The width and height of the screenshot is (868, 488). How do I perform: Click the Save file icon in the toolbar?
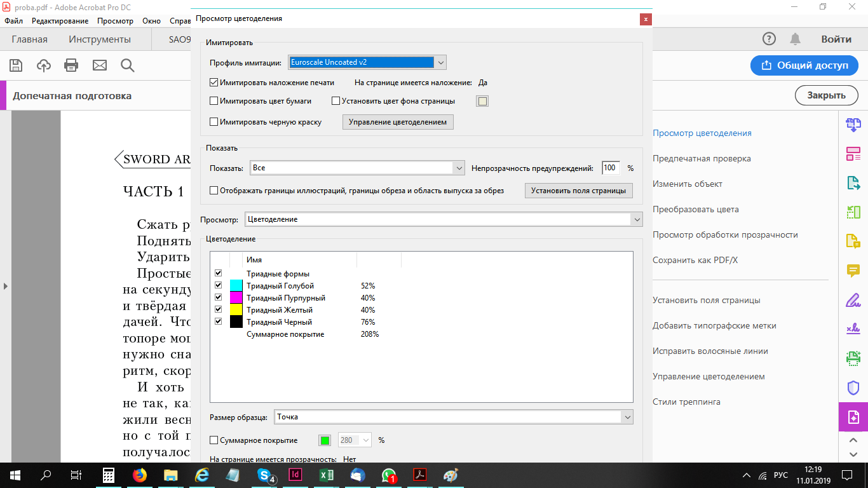pos(16,65)
